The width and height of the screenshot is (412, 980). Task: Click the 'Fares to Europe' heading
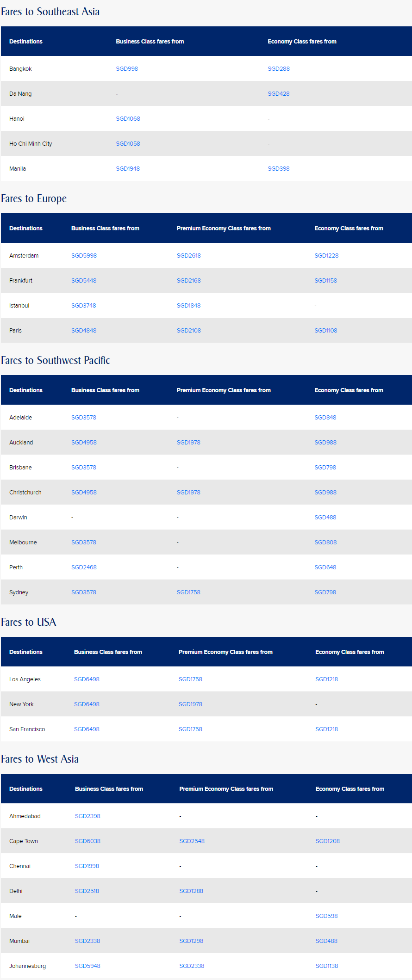(34, 198)
